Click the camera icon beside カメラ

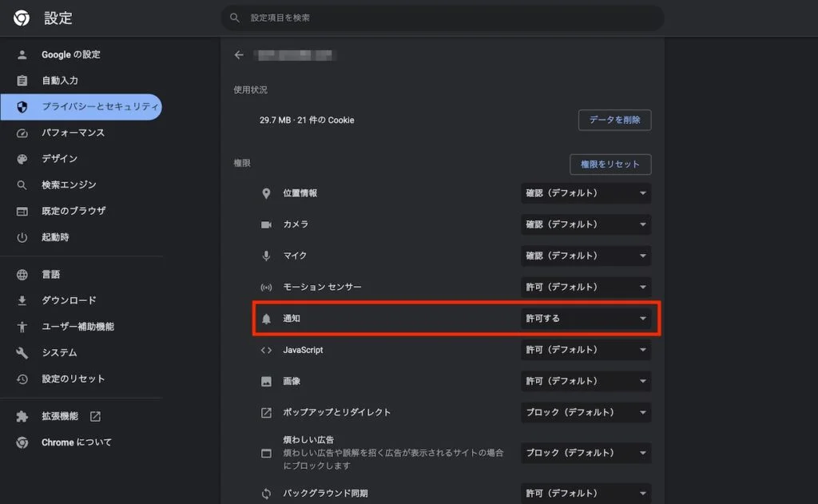266,224
